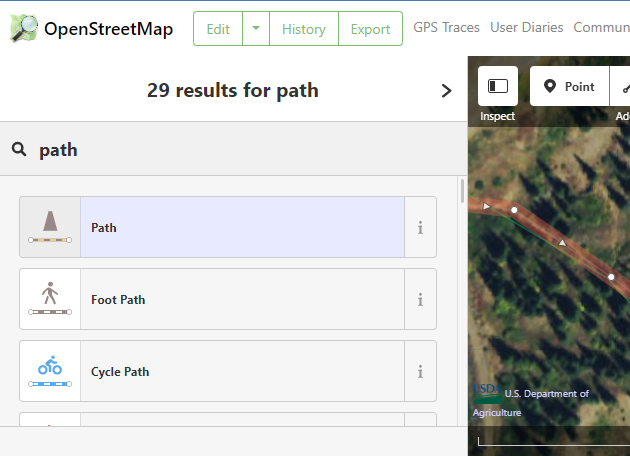Open the History tab

304,29
